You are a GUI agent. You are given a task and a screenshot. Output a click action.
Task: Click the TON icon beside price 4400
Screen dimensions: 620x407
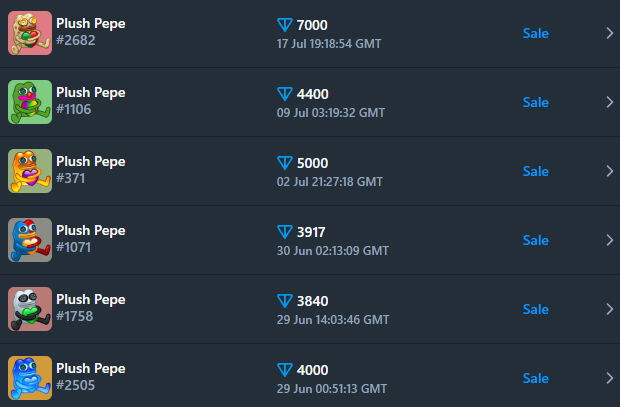tap(284, 94)
